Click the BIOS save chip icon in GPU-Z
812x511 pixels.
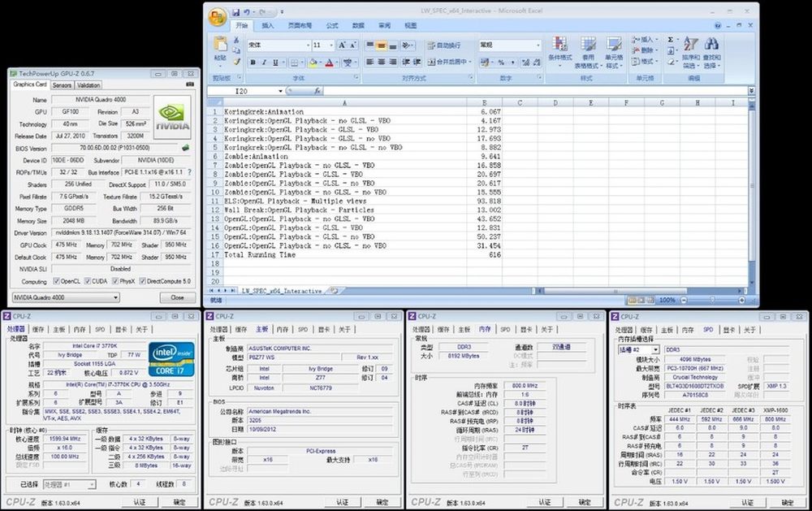[185, 148]
